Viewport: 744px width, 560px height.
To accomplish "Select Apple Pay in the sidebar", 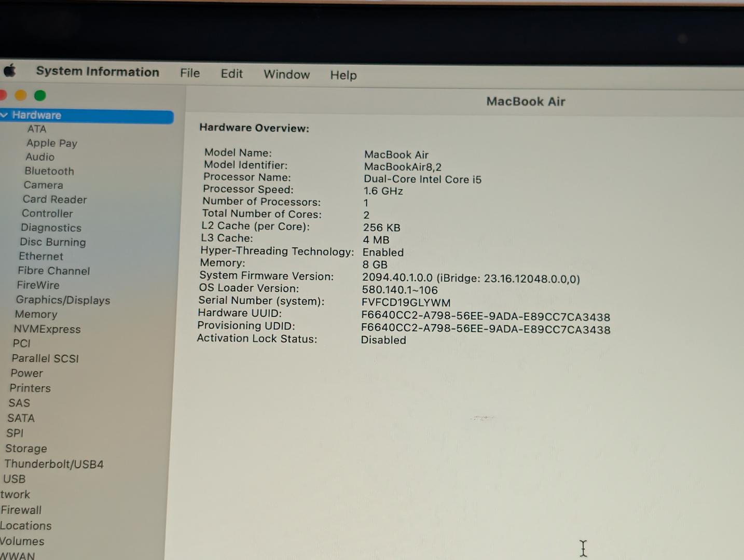I will click(52, 143).
